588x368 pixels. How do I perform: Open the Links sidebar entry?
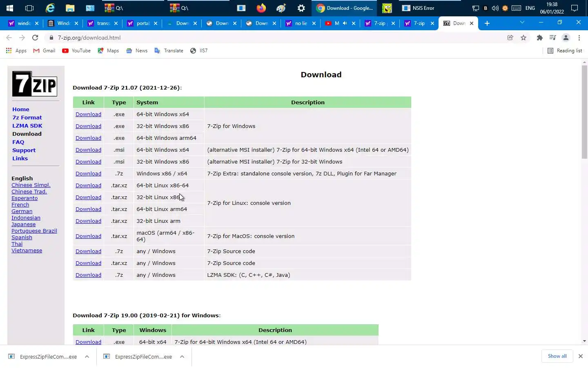[x=20, y=158]
